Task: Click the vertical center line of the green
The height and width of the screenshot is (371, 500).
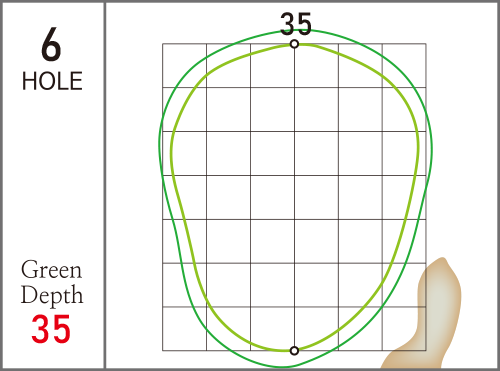Action: click(x=294, y=197)
